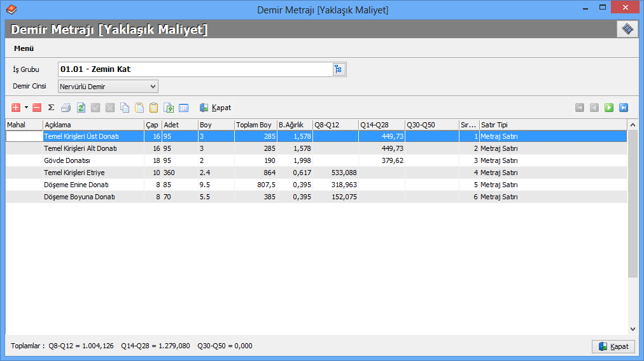The image size is (644, 361).
Task: Select the Gövde Donatısı row
Action: click(x=67, y=160)
